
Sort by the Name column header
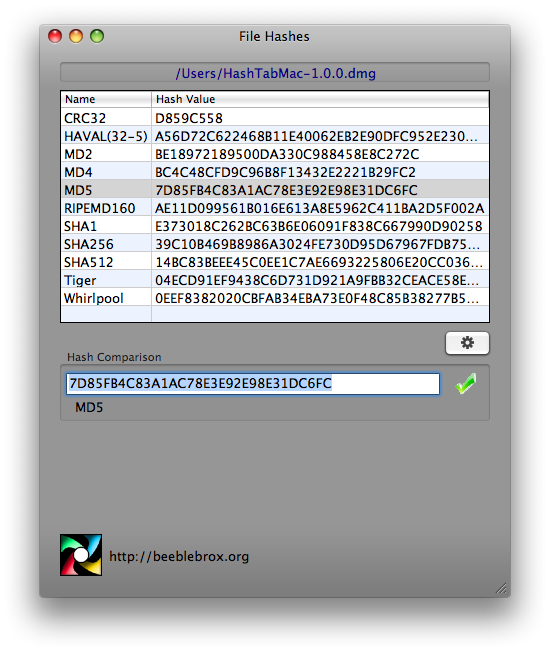point(106,99)
